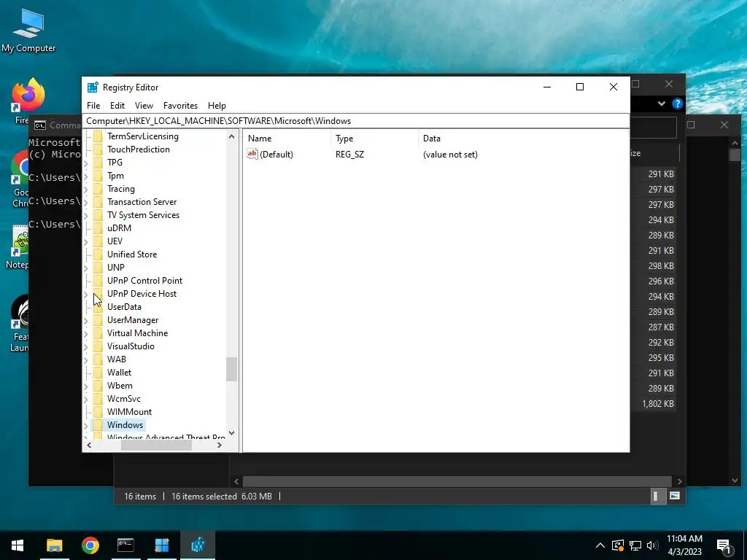Expand the TV System Services key
Viewport: 747px width, 560px height.
[x=86, y=215]
